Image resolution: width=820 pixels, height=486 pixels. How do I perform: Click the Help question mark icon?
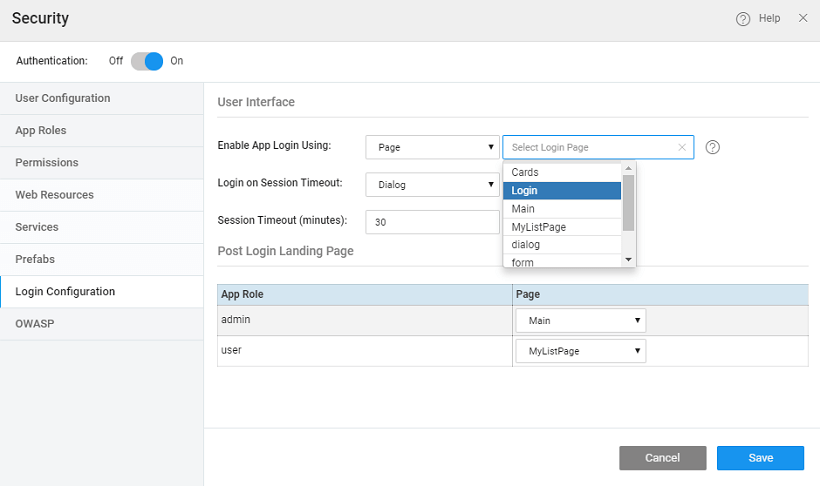(x=743, y=19)
